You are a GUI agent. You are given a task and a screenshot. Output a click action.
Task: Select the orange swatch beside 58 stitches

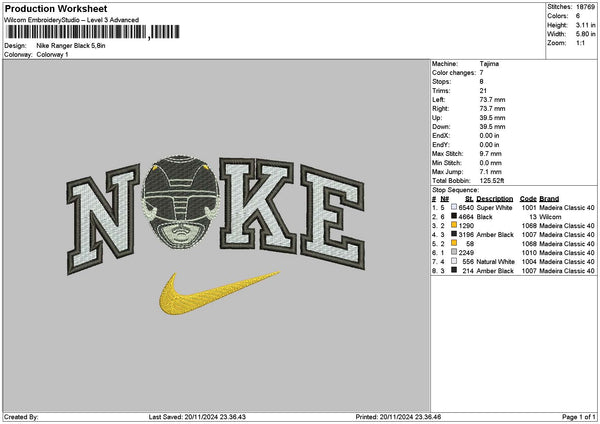(x=454, y=243)
